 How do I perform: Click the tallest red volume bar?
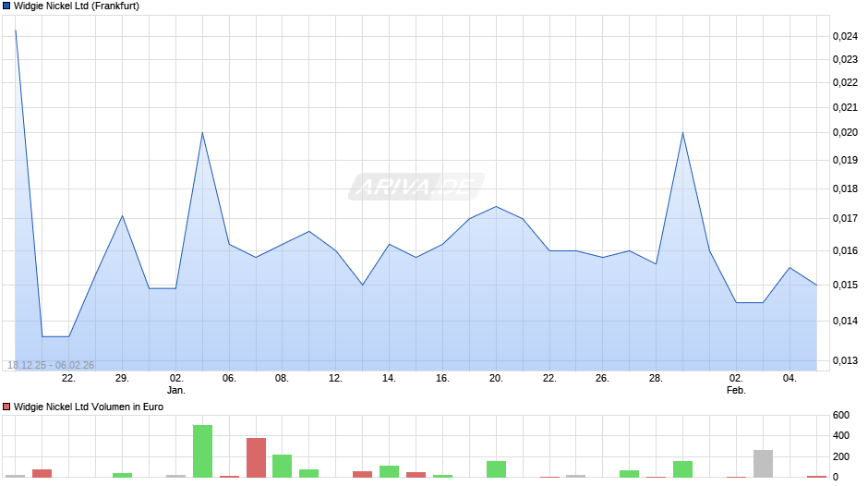click(257, 457)
